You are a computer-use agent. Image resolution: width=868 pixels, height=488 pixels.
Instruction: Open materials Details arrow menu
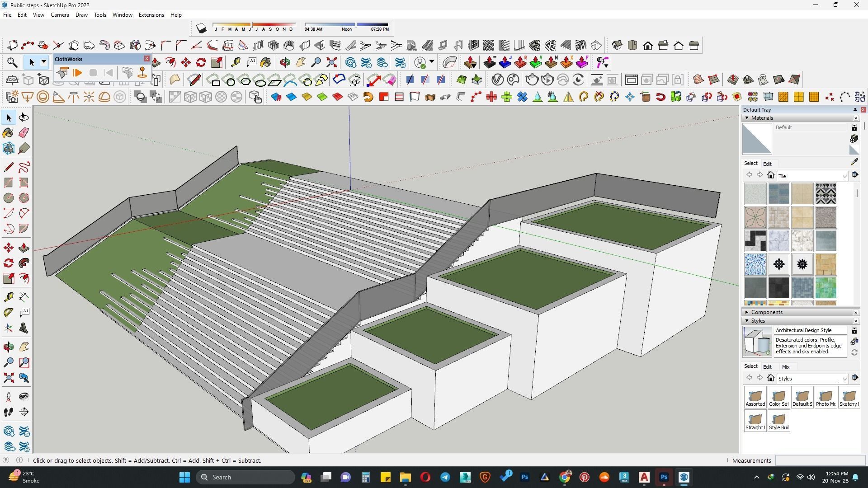point(855,175)
